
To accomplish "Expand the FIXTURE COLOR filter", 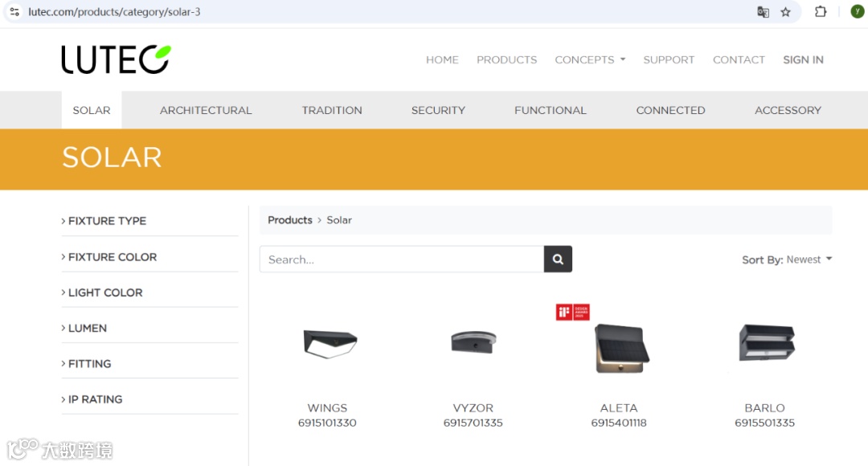I will [x=109, y=257].
